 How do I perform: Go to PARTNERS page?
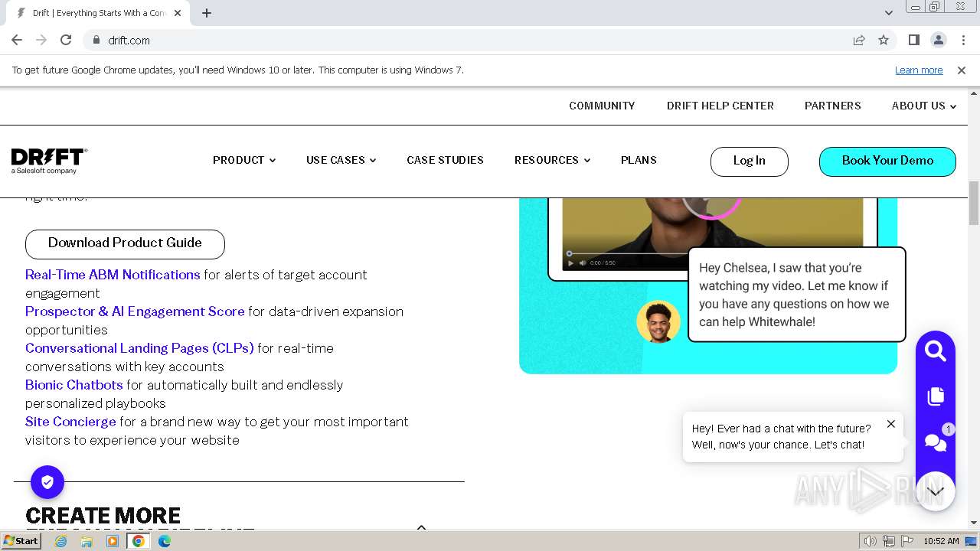click(x=833, y=106)
